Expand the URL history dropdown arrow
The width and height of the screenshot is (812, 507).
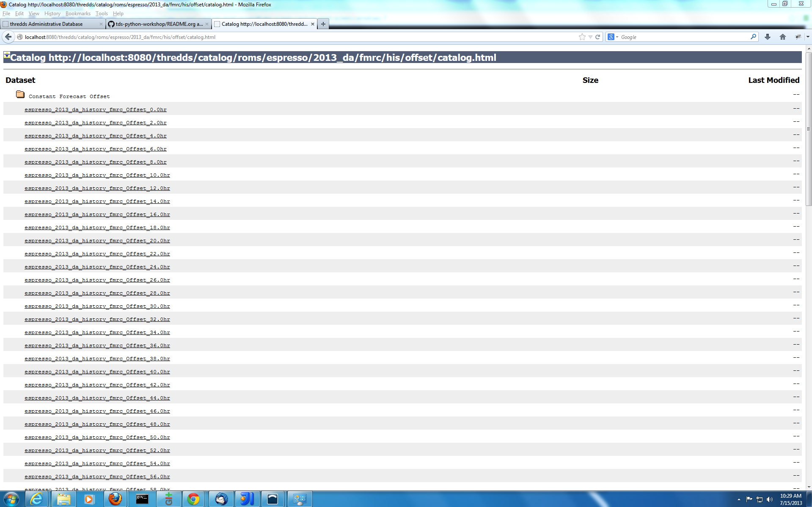point(590,37)
